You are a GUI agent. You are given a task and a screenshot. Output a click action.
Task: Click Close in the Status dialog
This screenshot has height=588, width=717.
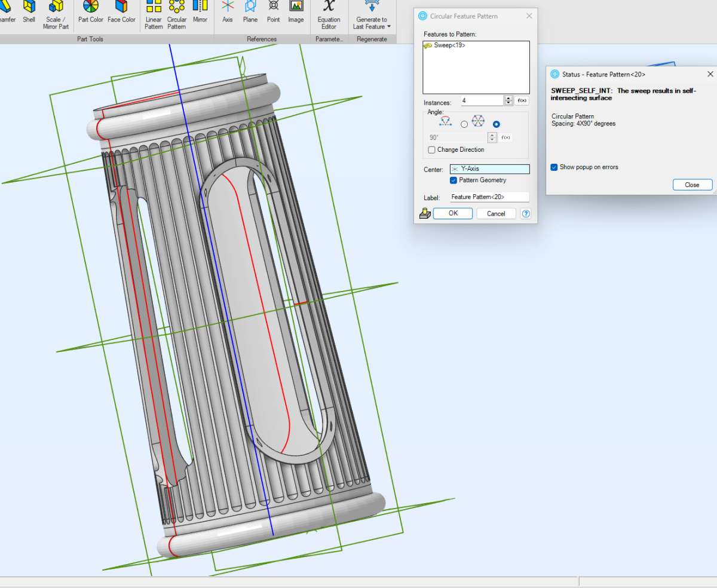click(693, 185)
